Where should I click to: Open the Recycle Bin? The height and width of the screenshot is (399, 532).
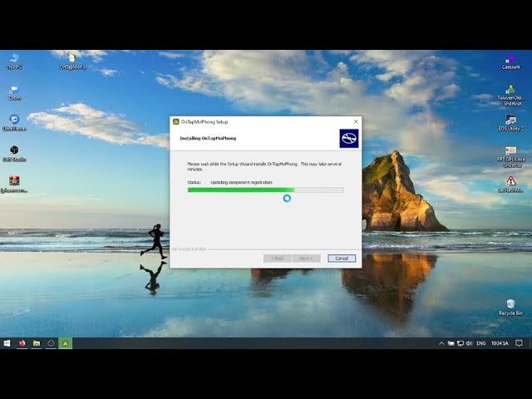(x=510, y=304)
